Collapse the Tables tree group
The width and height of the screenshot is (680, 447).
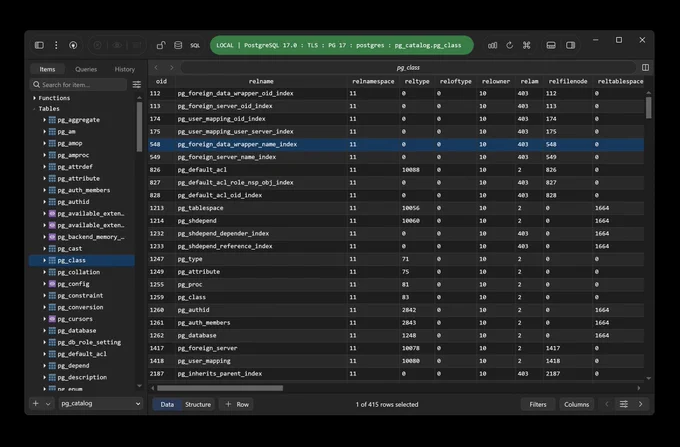tap(34, 109)
